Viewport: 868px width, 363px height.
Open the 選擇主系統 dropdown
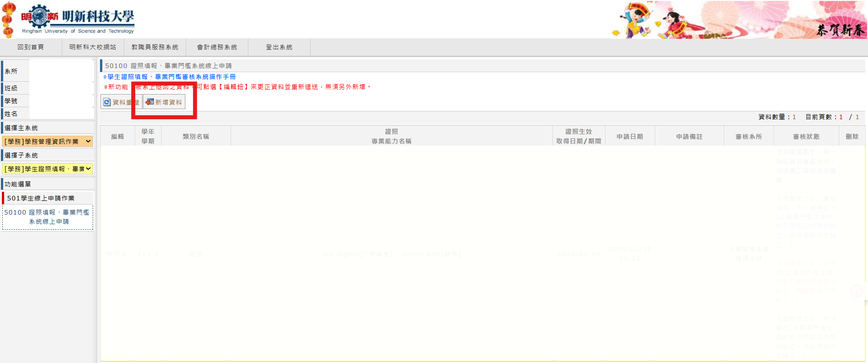point(47,142)
